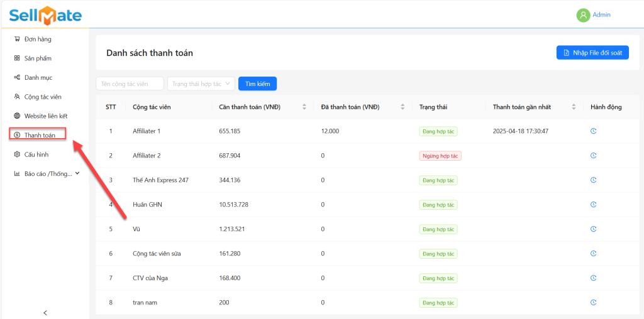Click the history icon for Affiliater 1

tap(593, 131)
